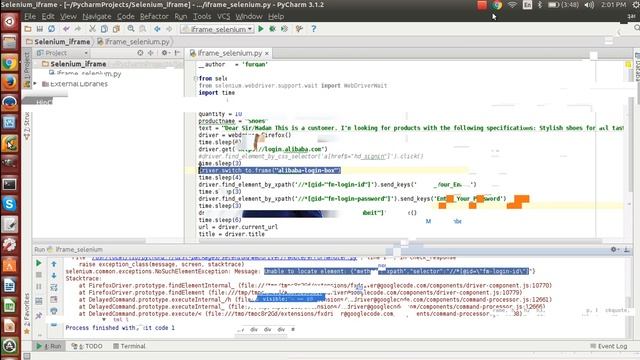Navigate forward using the right arrow icon
The width and height of the screenshot is (640, 360).
click(169, 29)
